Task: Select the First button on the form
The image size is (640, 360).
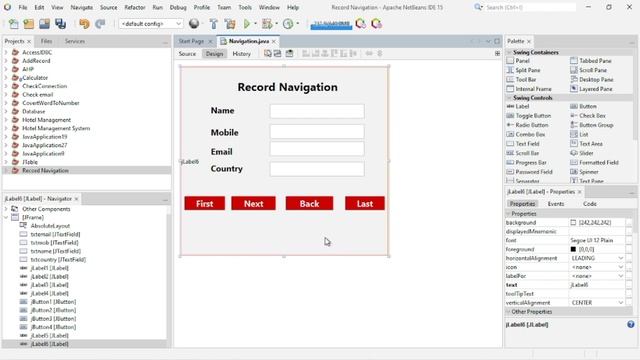Action: tap(204, 203)
